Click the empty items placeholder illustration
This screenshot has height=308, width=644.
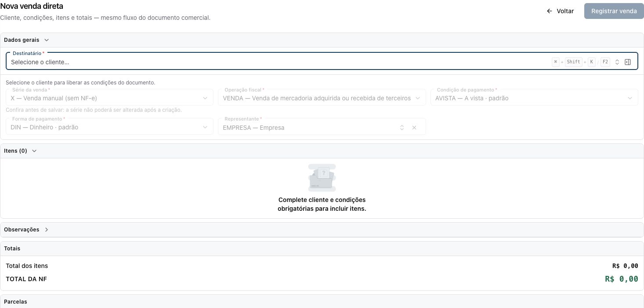pos(322,177)
